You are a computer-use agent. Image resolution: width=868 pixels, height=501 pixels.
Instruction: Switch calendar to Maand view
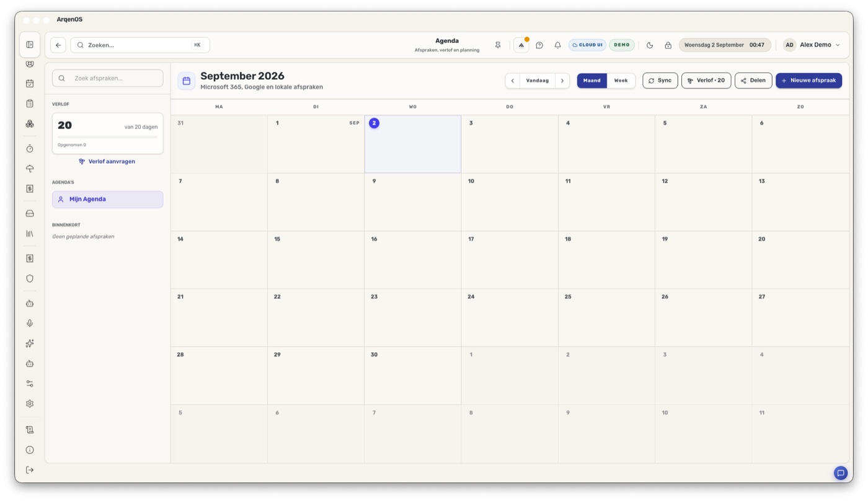point(591,81)
